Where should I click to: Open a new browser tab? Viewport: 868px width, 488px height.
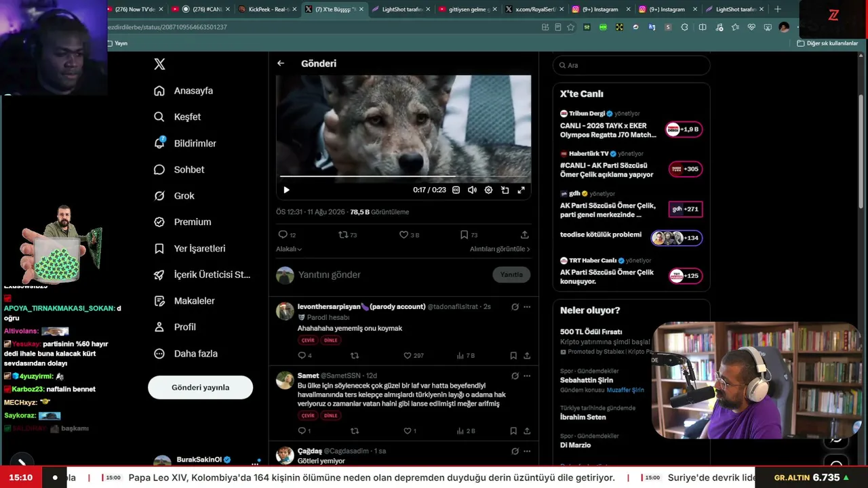coord(777,9)
